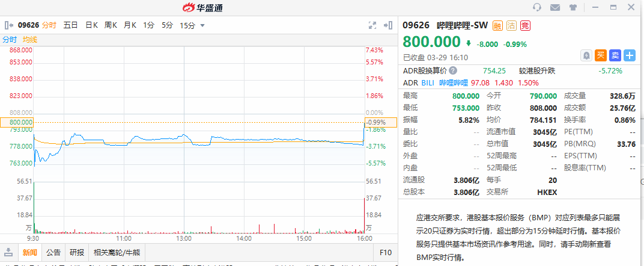The width and height of the screenshot is (644, 266).
Task: Click the download icon beside 新闻 tab
Action: [x=9, y=252]
